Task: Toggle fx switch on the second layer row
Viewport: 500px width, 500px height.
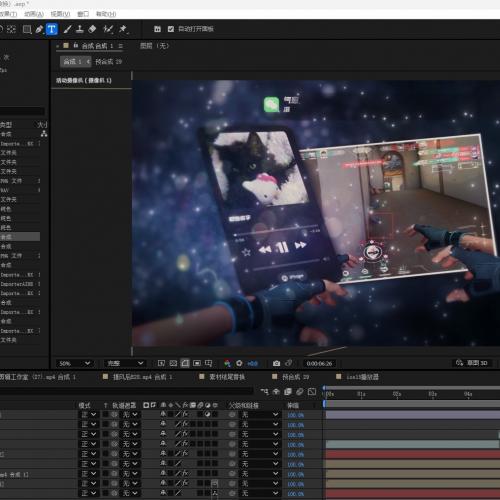Action: coord(185,424)
